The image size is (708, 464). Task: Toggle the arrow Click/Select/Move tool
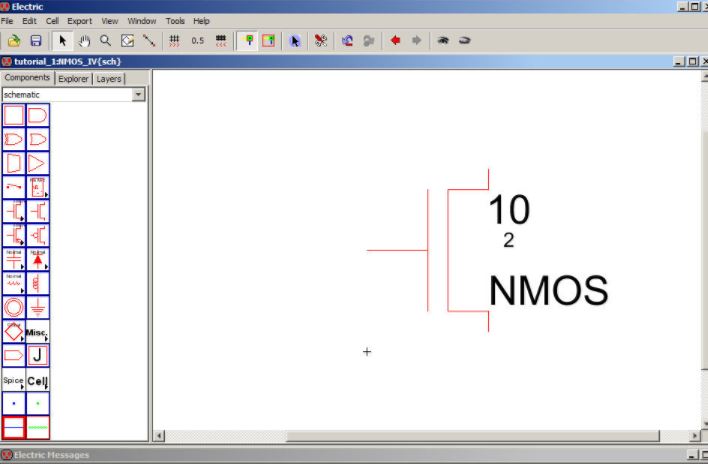[x=62, y=41]
